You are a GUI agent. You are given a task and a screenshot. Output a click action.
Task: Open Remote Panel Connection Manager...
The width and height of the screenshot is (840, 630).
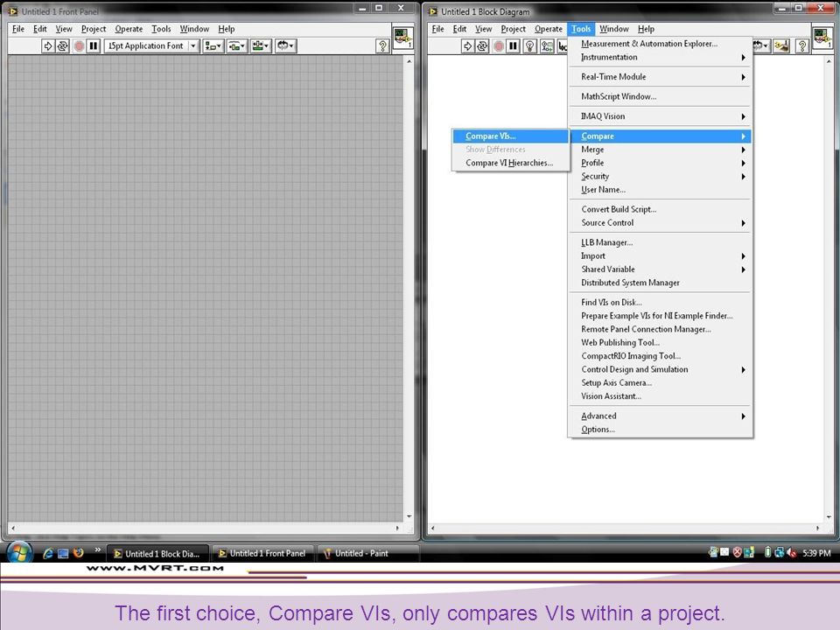click(660, 330)
